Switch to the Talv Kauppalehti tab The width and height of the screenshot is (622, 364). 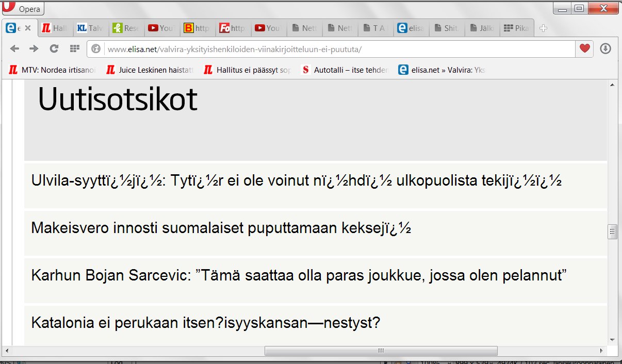point(90,28)
